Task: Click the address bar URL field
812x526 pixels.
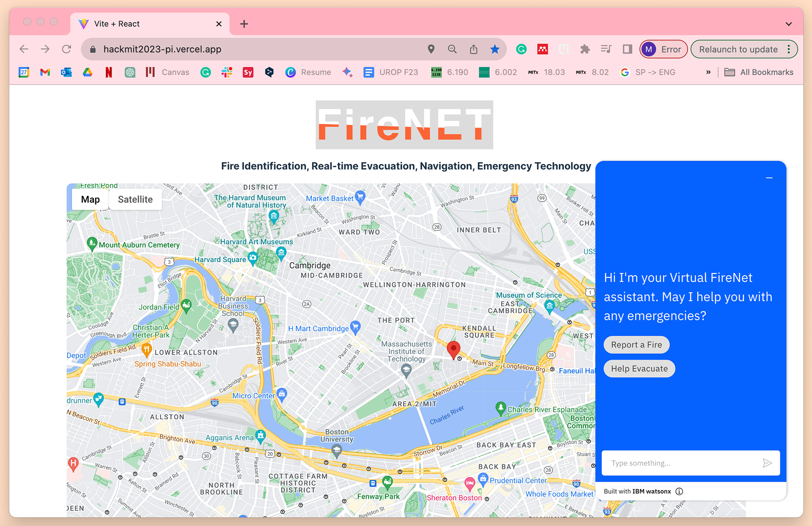Action: click(x=254, y=49)
